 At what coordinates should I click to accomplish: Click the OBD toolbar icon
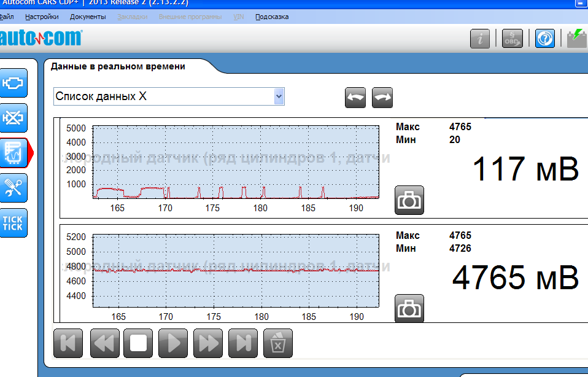pos(512,39)
